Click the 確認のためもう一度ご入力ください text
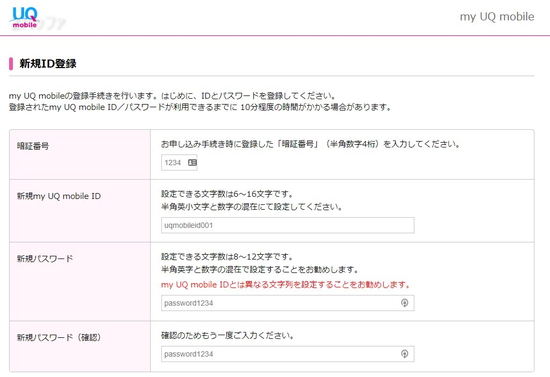This screenshot has height=377, width=550. pos(227,336)
